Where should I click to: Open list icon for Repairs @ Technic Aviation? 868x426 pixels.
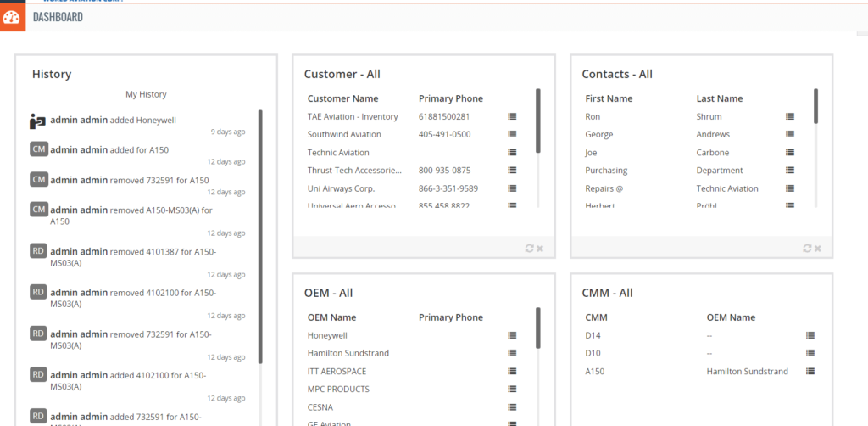(790, 188)
